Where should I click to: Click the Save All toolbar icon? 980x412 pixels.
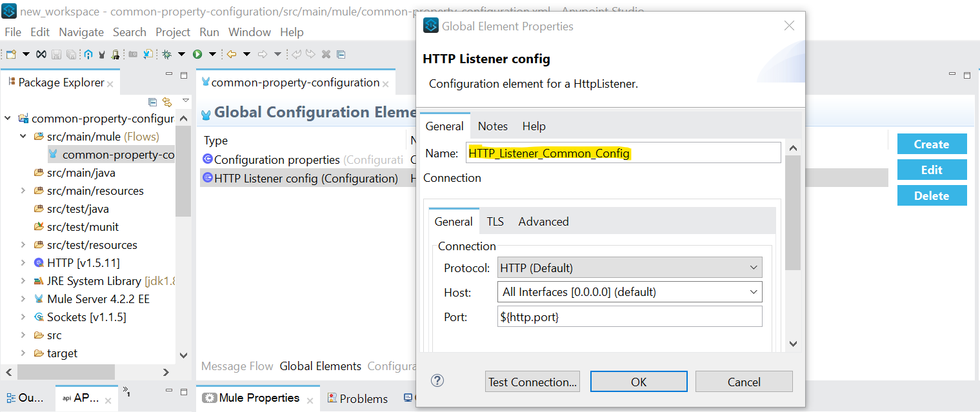70,54
